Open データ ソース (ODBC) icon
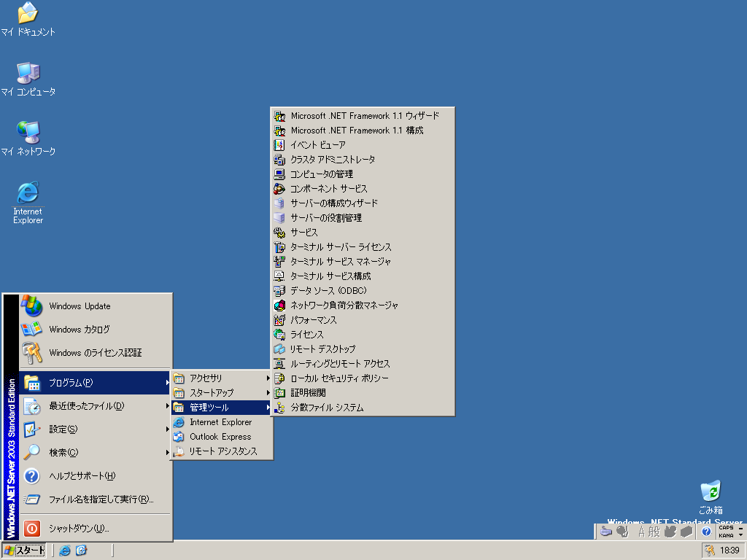This screenshot has height=560, width=747. point(279,290)
